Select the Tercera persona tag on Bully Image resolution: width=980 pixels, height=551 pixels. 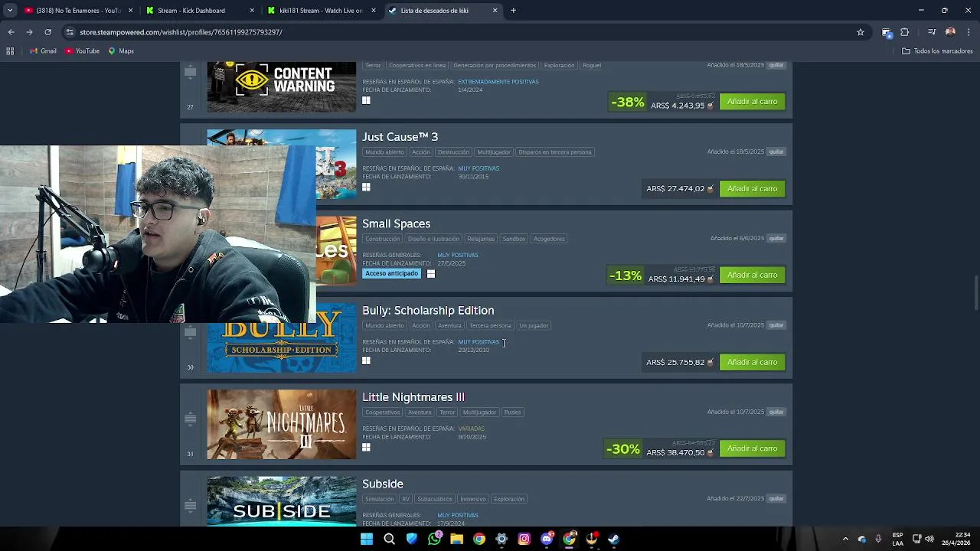[x=490, y=325]
